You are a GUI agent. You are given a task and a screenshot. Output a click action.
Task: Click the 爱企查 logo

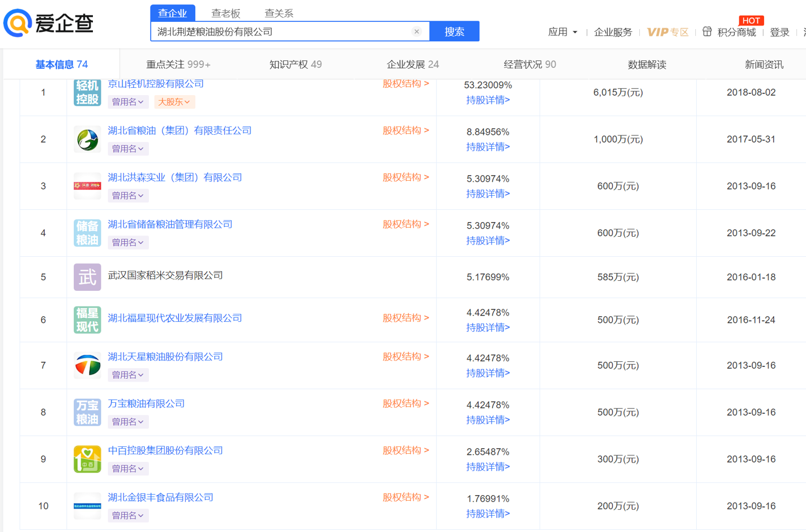click(x=48, y=23)
